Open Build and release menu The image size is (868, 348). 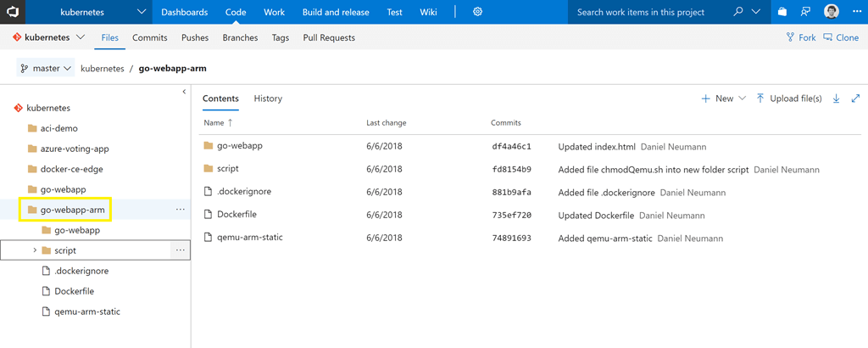click(x=335, y=12)
